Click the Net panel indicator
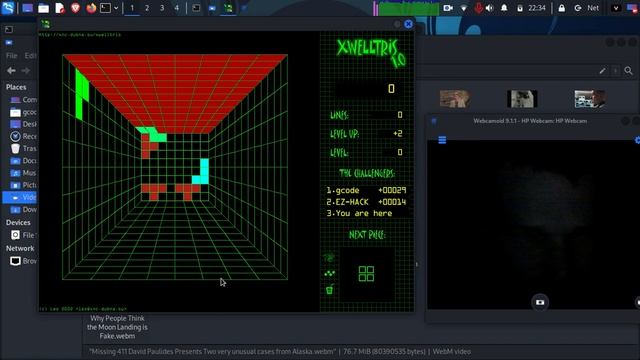Image resolution: width=640 pixels, height=360 pixels. pos(593,8)
